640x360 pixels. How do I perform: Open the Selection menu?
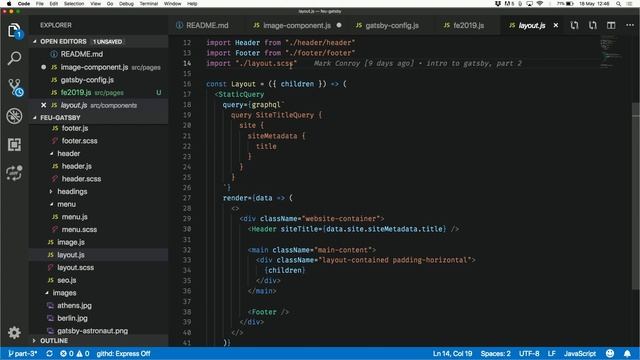(x=74, y=4)
